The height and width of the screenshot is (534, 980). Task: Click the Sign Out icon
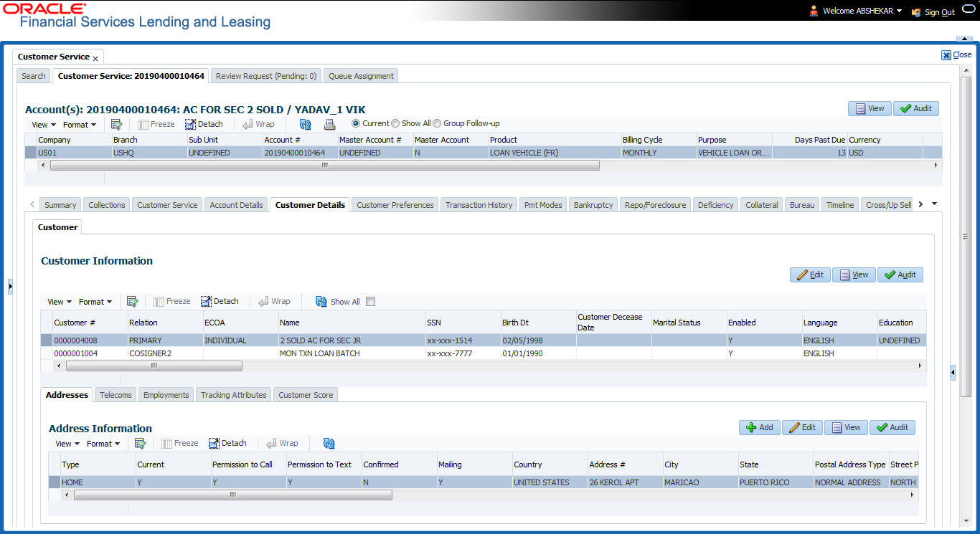(915, 12)
